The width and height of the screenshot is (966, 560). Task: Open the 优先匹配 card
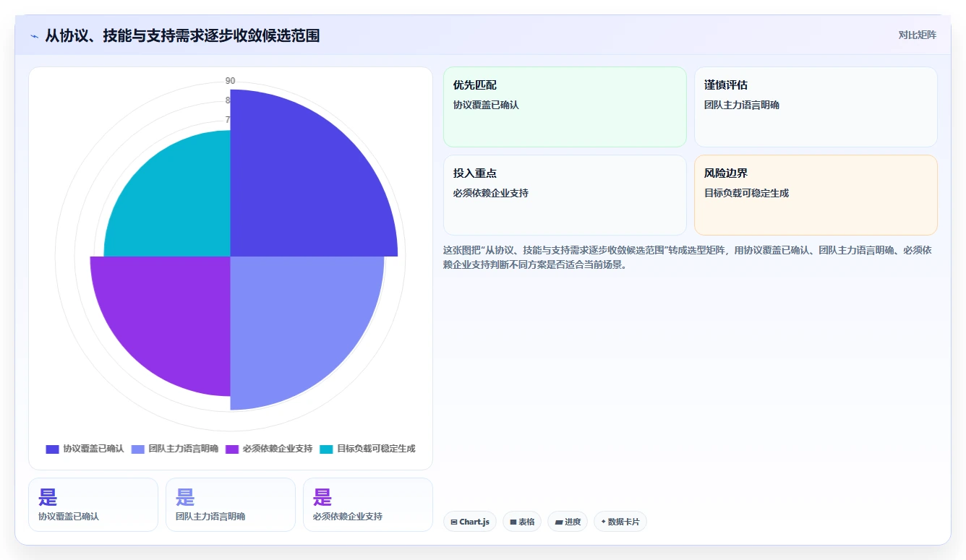coord(565,107)
